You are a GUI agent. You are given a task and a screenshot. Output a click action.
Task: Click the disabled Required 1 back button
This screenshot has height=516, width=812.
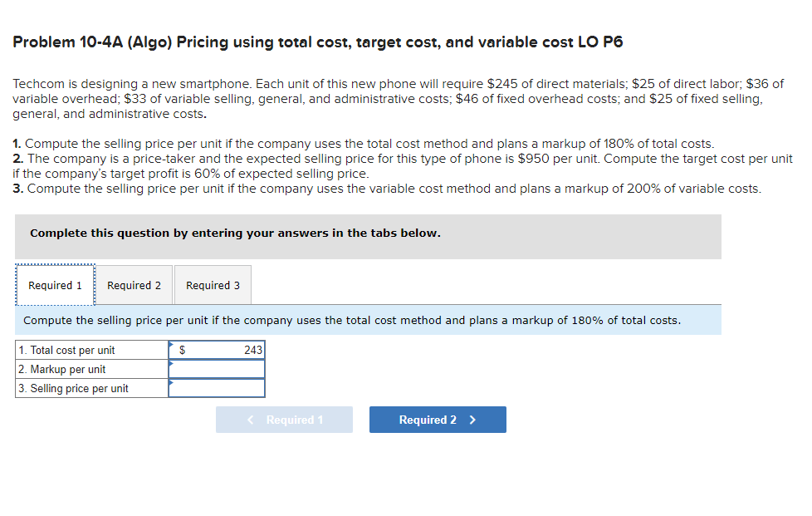tap(284, 420)
